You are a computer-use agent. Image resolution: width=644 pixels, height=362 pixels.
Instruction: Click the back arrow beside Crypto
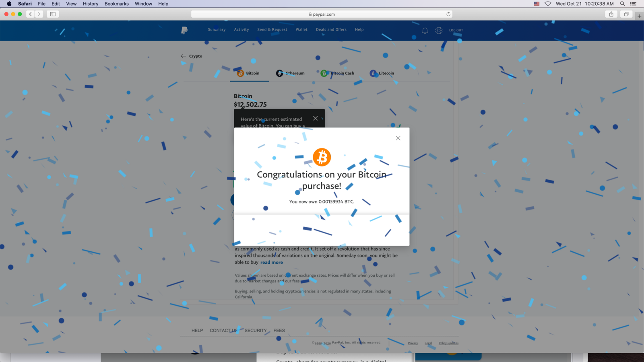pos(184,56)
